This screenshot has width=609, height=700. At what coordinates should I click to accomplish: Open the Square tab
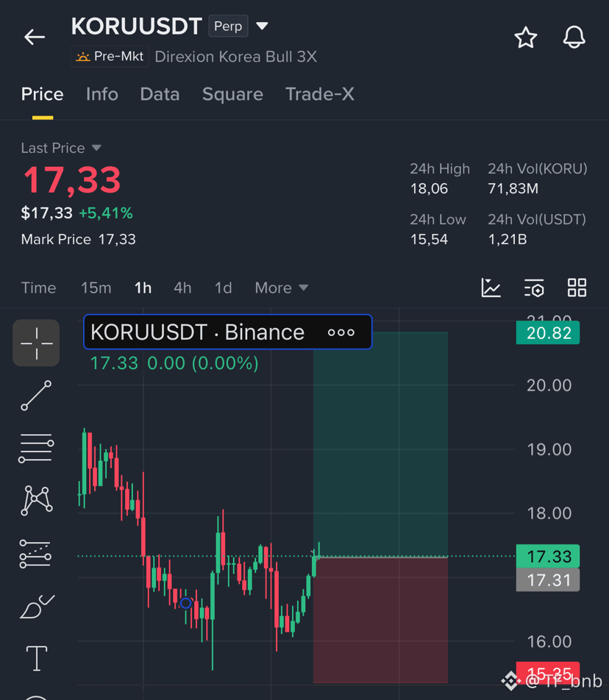(232, 94)
